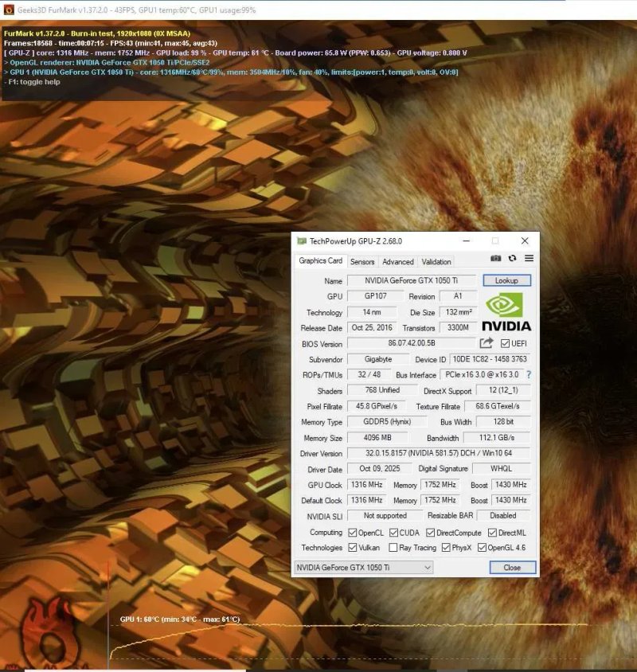
Task: Open the Validation tab
Action: click(x=436, y=261)
